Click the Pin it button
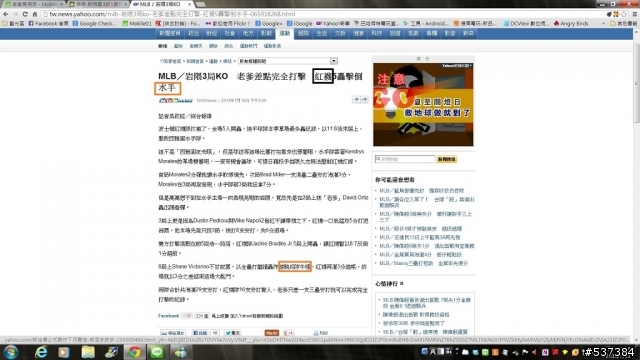This screenshot has height=360, width=640. 272,333
